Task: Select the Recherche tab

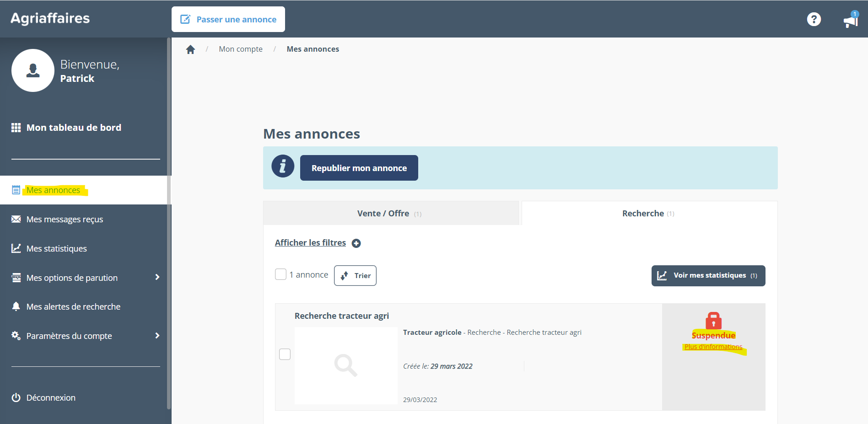Action: tap(648, 214)
